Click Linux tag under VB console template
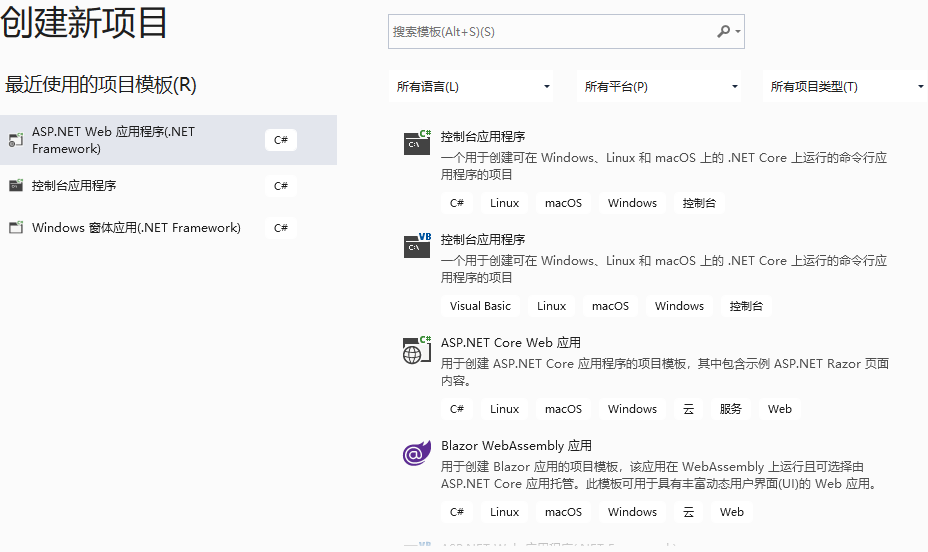The height and width of the screenshot is (552, 928). [552, 306]
